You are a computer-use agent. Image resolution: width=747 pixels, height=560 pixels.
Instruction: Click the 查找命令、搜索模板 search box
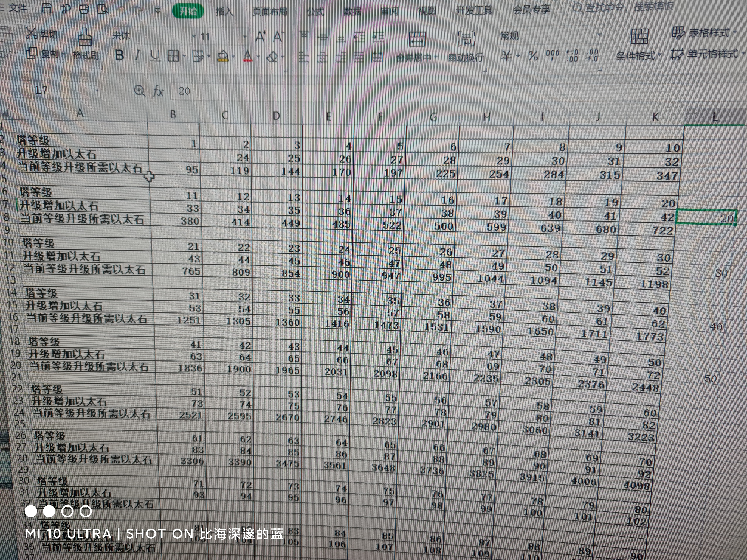623,7
